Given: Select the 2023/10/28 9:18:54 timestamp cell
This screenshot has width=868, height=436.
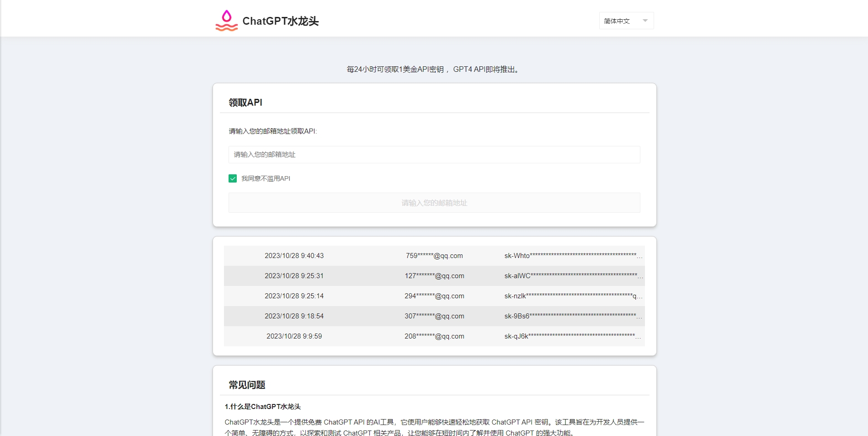Looking at the screenshot, I should [x=294, y=316].
